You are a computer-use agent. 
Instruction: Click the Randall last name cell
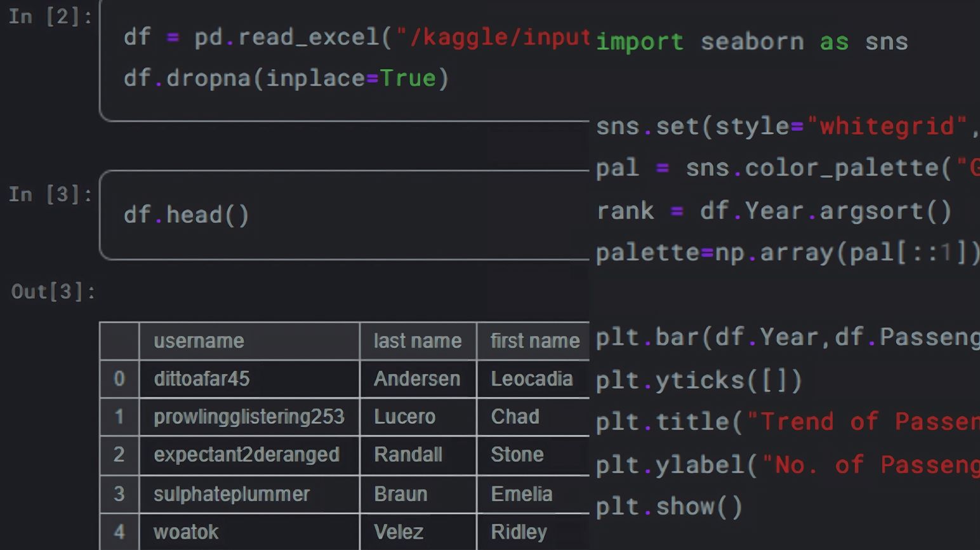[418, 455]
